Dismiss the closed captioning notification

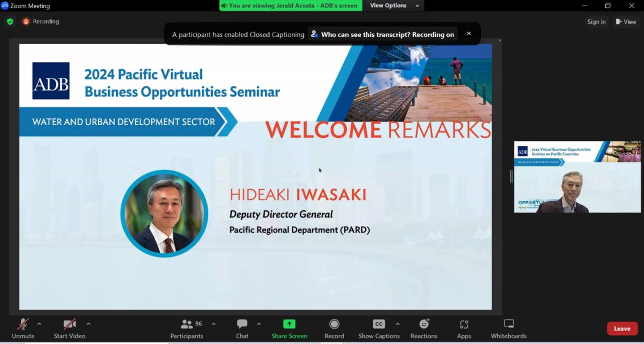point(469,34)
